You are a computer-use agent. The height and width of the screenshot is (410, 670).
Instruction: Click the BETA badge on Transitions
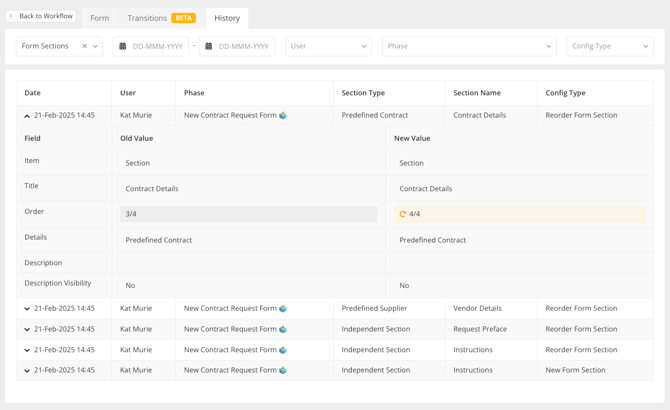184,18
